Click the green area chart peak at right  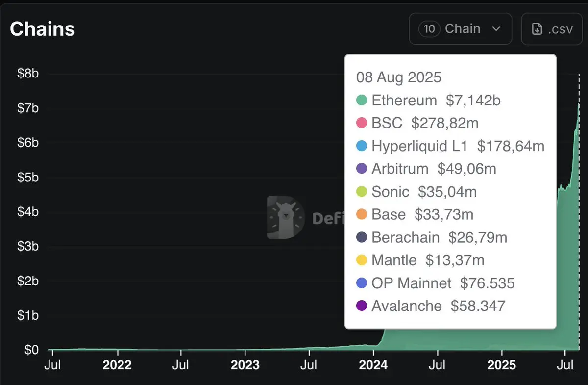pyautogui.click(x=578, y=105)
